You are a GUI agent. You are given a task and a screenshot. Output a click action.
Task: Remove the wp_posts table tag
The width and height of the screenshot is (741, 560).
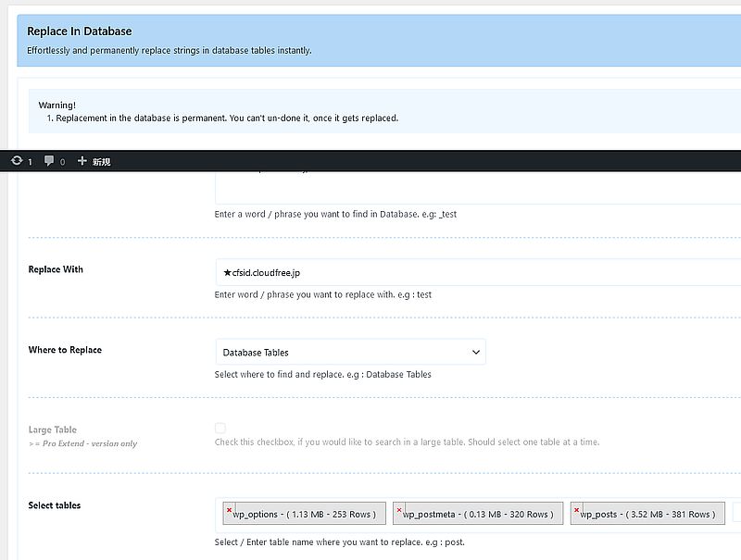(x=576, y=509)
